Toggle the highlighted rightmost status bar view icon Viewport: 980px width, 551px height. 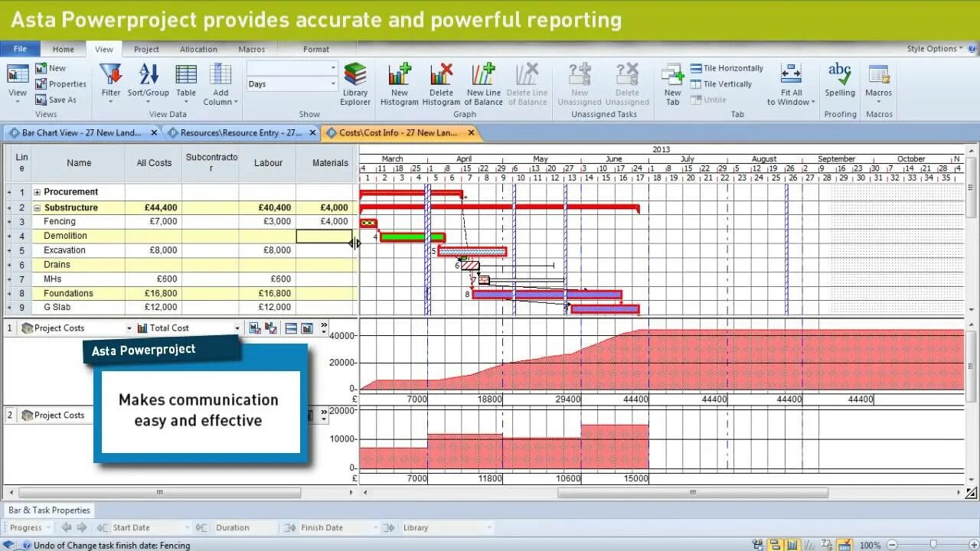[844, 545]
